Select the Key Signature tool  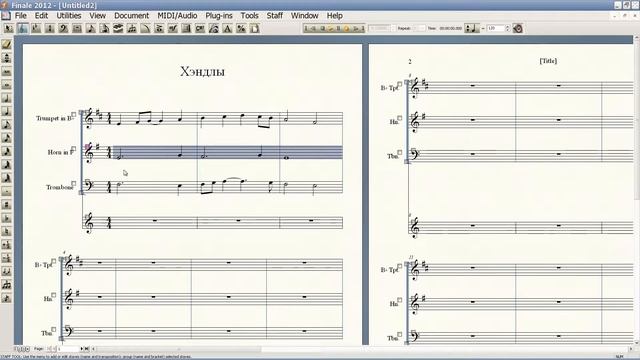(x=36, y=29)
